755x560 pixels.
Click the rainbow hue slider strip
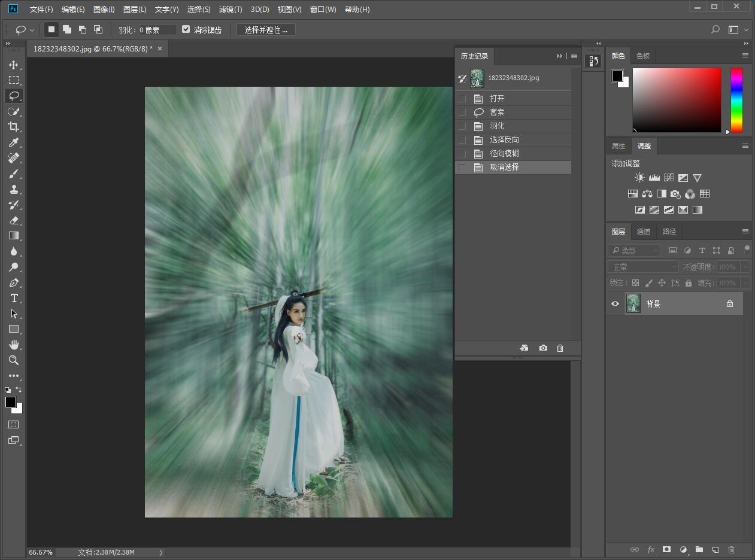pyautogui.click(x=736, y=100)
